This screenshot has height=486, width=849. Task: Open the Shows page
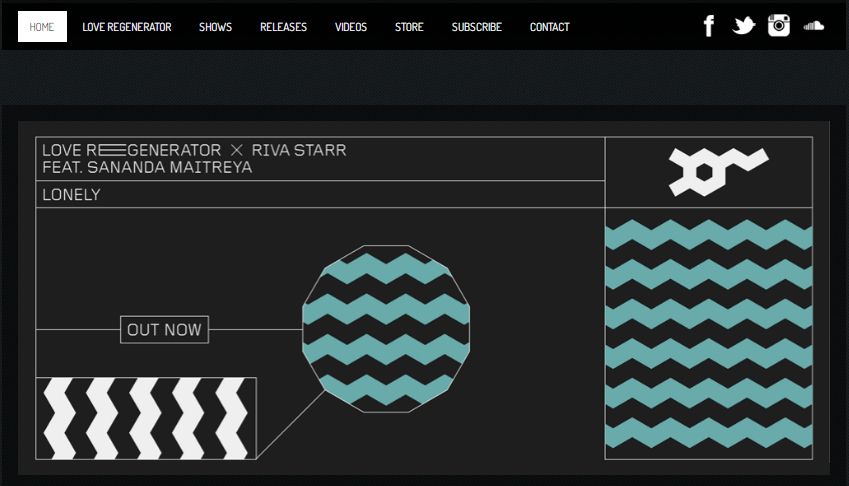pyautogui.click(x=215, y=27)
